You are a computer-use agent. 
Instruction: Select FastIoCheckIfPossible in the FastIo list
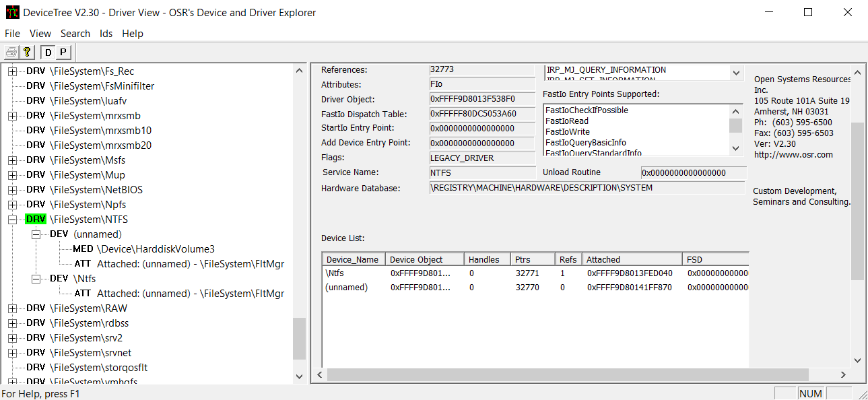click(x=587, y=110)
